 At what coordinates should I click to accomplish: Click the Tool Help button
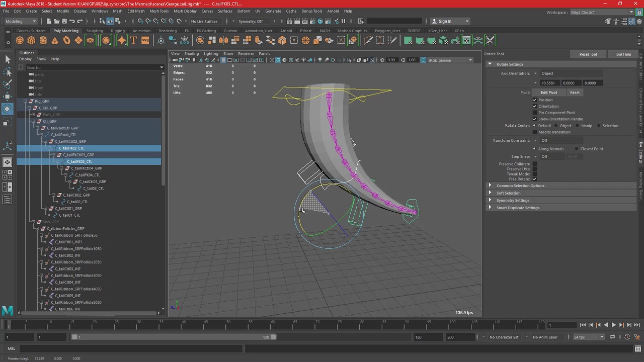pos(623,54)
